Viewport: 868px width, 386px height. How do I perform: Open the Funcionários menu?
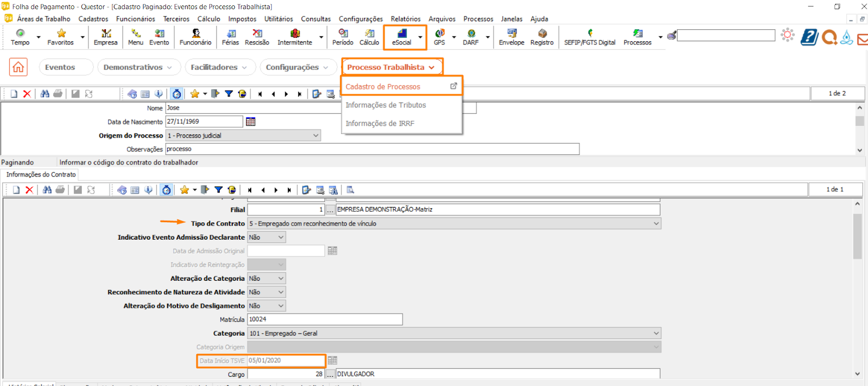coord(136,19)
